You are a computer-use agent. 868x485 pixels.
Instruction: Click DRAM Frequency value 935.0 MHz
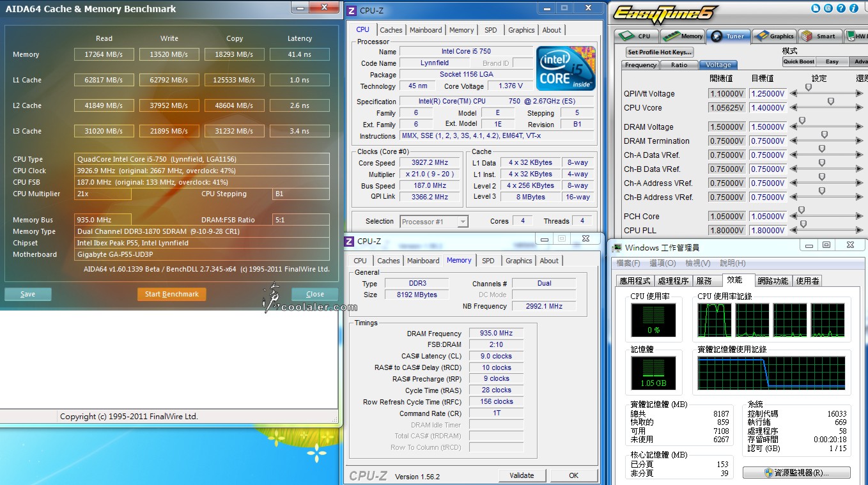[496, 334]
